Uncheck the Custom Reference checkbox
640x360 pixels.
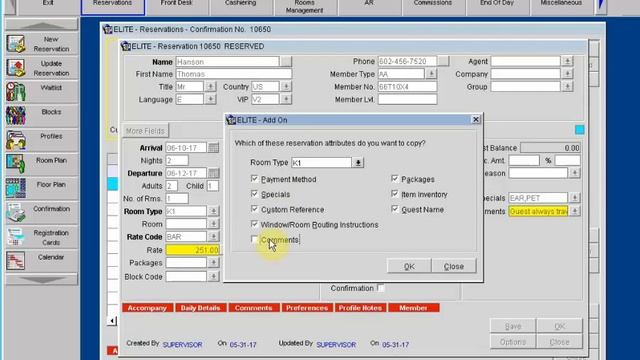coord(254,209)
